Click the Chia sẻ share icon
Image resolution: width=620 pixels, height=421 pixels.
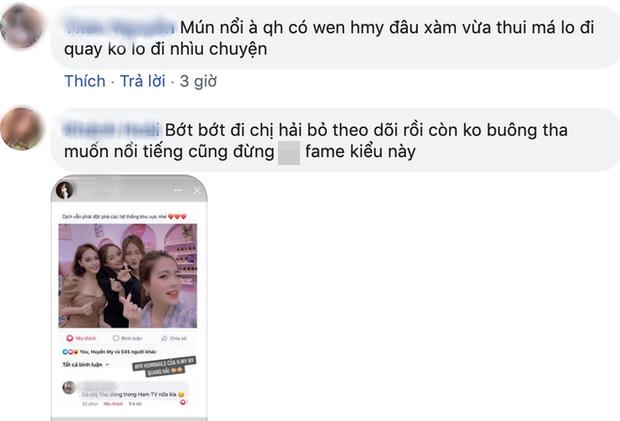click(174, 338)
